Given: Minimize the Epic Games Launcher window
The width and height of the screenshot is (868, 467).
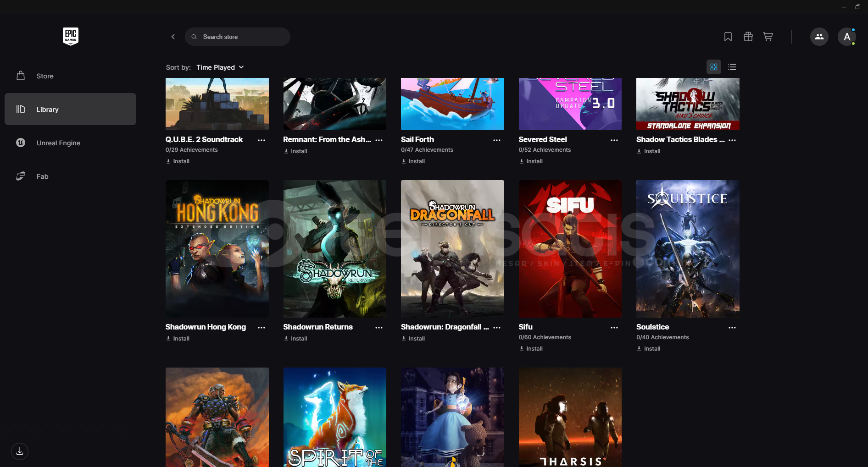Looking at the screenshot, I should 844,7.
